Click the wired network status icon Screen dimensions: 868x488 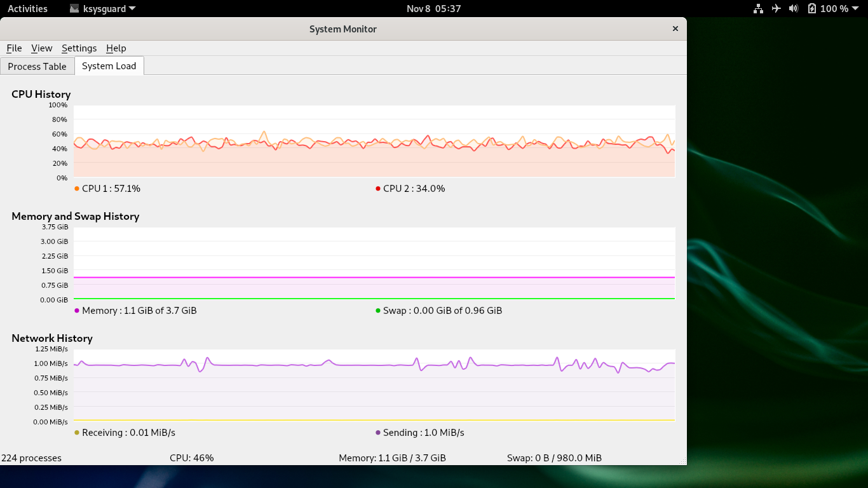tap(758, 8)
